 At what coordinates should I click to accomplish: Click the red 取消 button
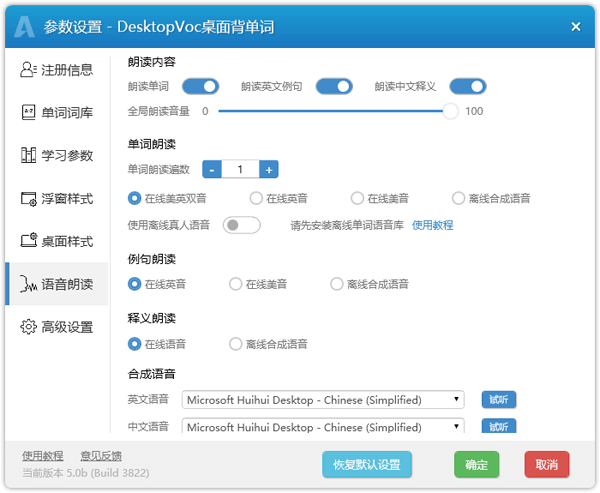547,465
